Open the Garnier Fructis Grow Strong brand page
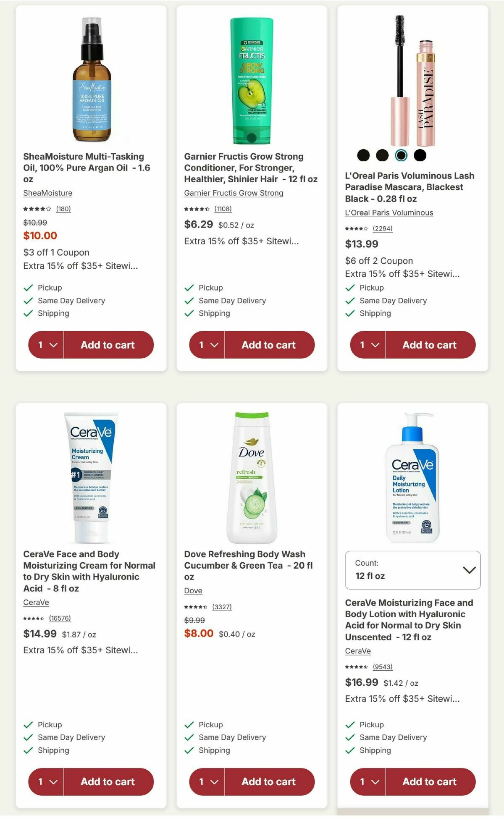504x818 pixels. 233,193
